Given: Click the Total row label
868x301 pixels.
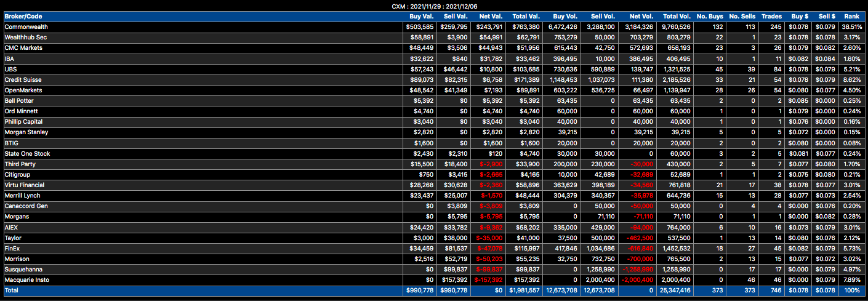Looking at the screenshot, I should tap(11, 290).
